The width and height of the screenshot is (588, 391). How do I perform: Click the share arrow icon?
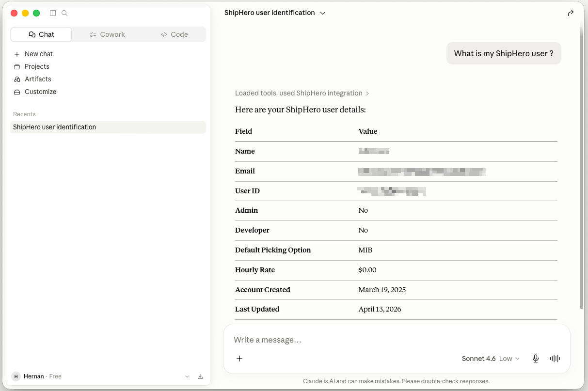click(x=571, y=13)
